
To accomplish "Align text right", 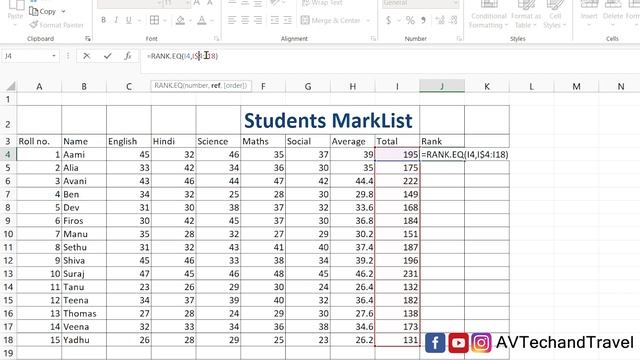I will (258, 20).
